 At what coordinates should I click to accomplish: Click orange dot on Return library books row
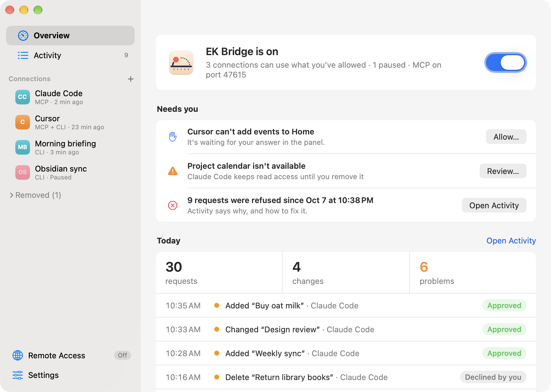[217, 377]
